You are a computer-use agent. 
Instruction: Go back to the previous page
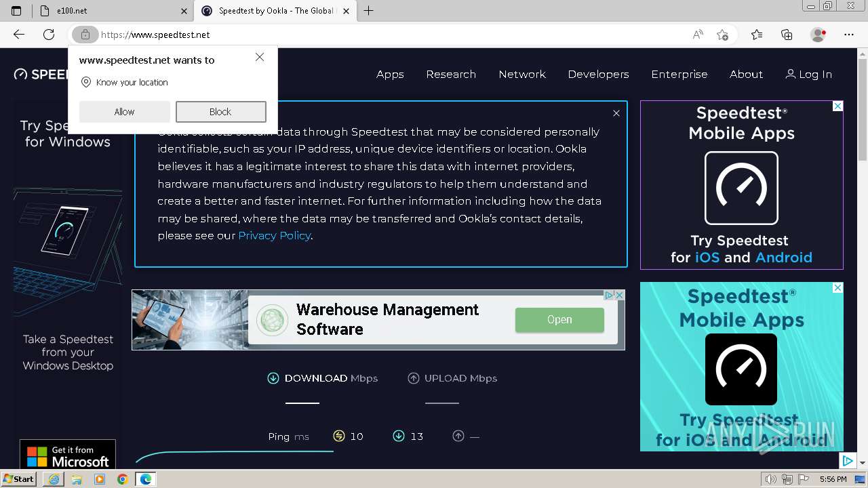coord(19,35)
